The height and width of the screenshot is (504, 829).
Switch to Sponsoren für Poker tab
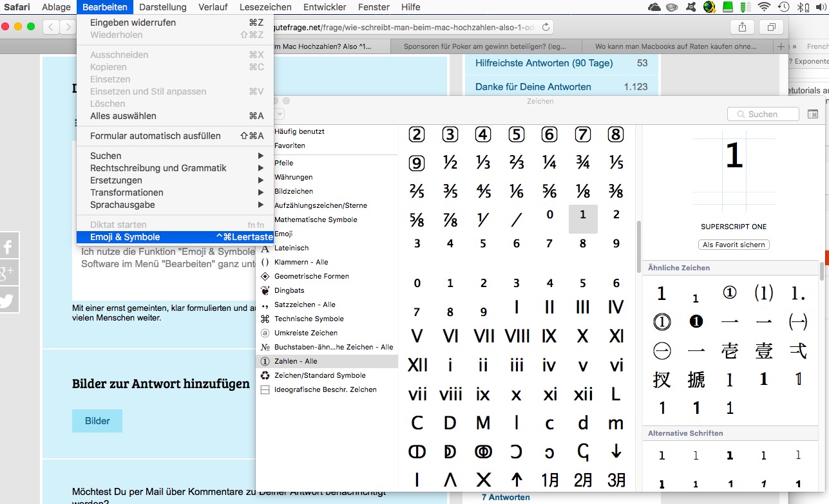484,46
